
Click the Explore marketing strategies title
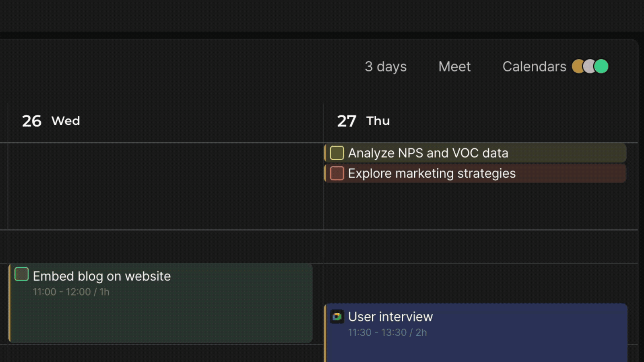pyautogui.click(x=432, y=173)
